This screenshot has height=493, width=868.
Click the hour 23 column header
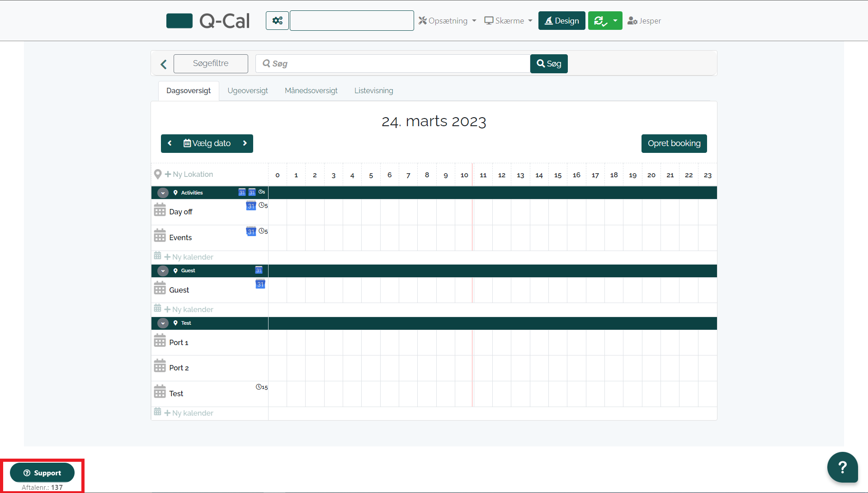tap(708, 175)
